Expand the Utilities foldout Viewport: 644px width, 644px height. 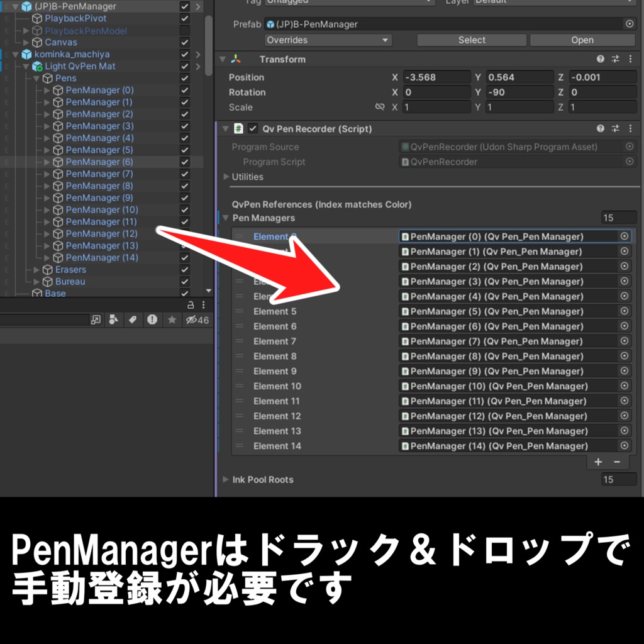coord(226,177)
